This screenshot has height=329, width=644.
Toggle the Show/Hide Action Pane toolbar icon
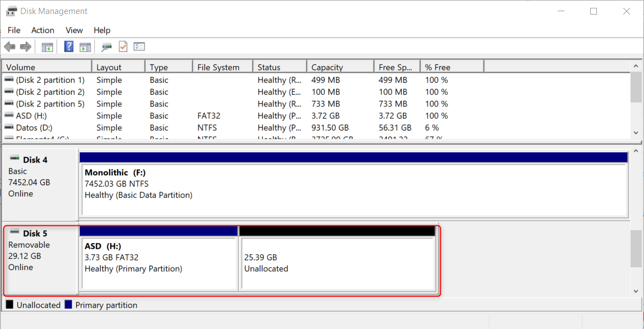click(x=85, y=47)
